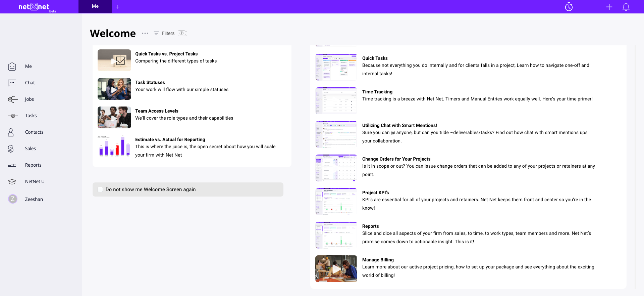Play Manage Billing video thumbnail

(x=336, y=269)
